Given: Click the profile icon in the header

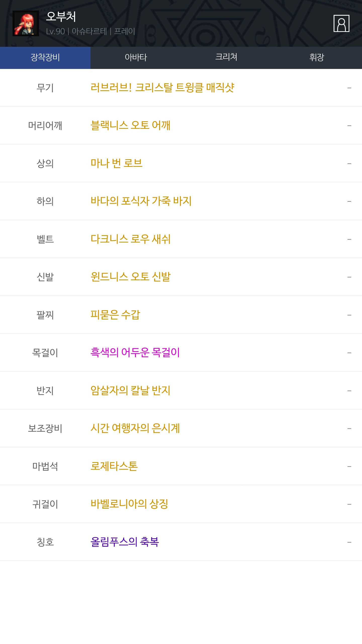Looking at the screenshot, I should pyautogui.click(x=341, y=23).
